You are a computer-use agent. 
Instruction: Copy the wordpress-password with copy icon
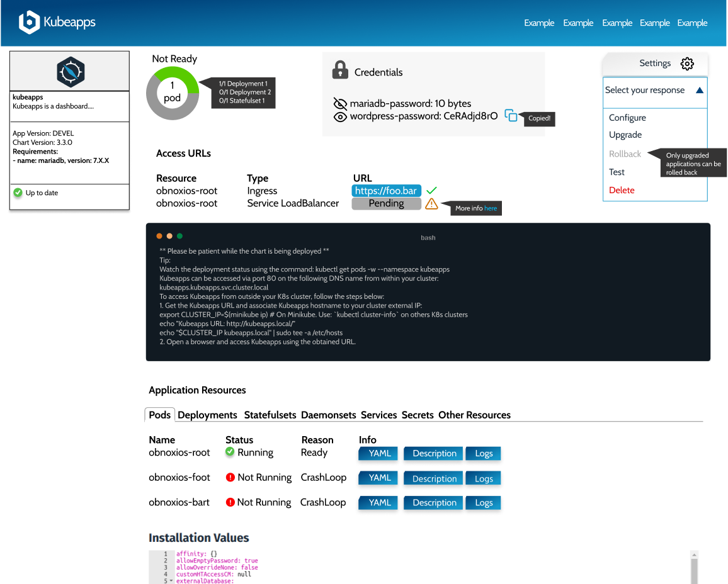coord(511,116)
